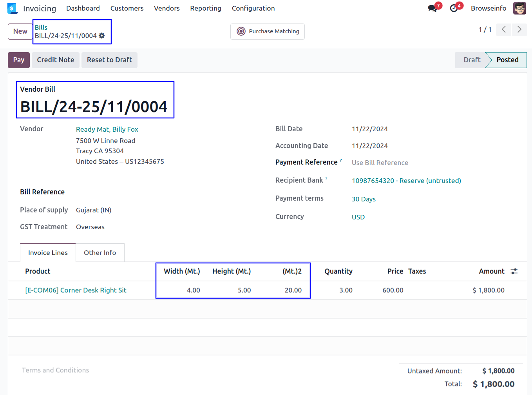
Task: Go to next record arrow
Action: pos(519,29)
